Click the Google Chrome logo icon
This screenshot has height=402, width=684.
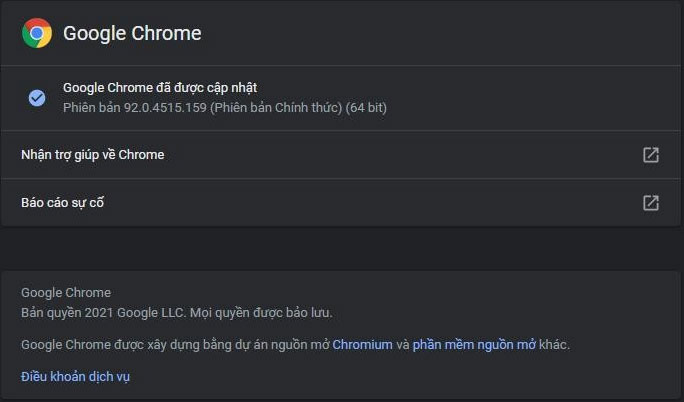tap(37, 33)
